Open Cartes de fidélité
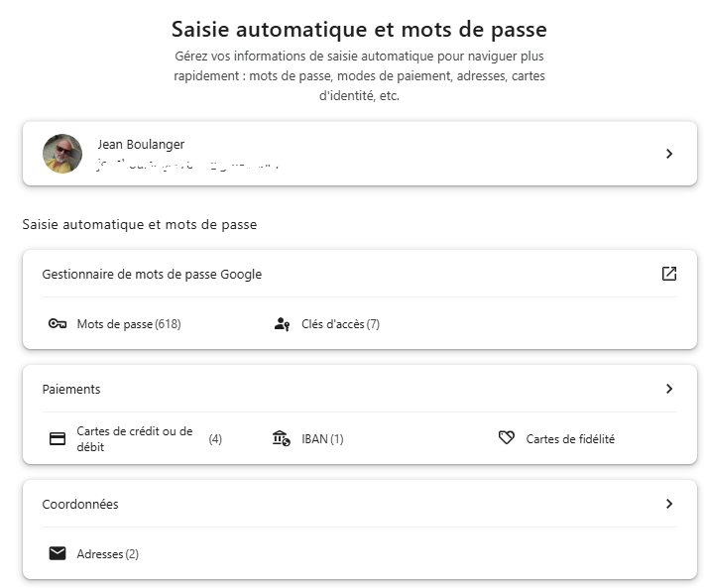This screenshot has height=588, width=704. (x=570, y=439)
